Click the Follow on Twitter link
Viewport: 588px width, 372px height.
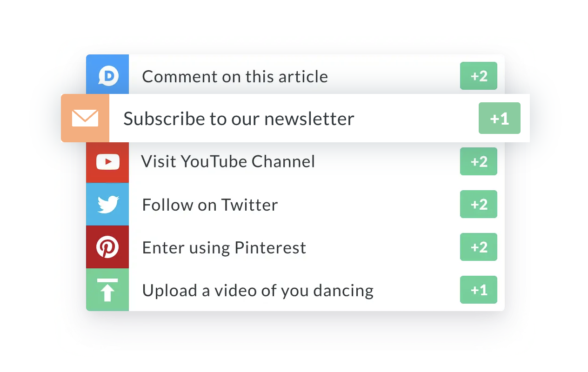(210, 204)
